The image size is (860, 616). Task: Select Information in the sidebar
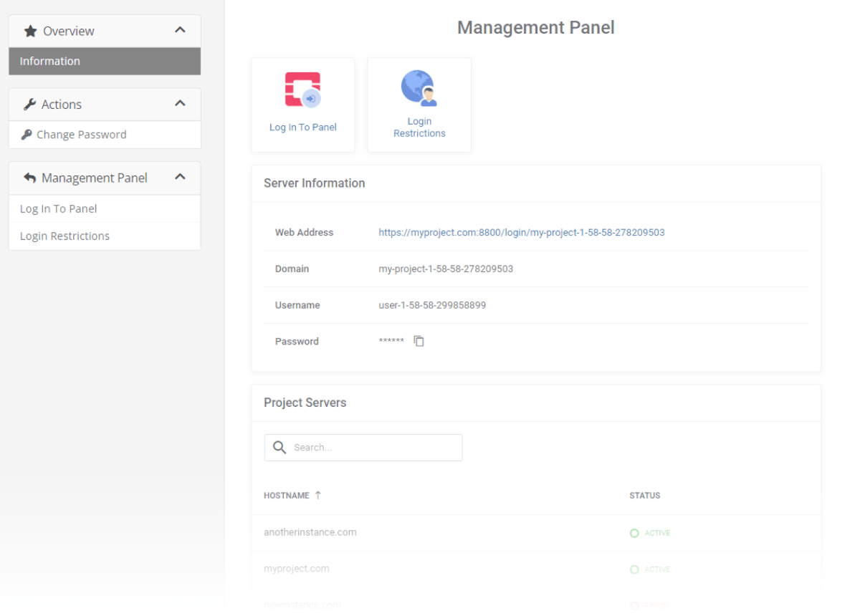(x=105, y=61)
